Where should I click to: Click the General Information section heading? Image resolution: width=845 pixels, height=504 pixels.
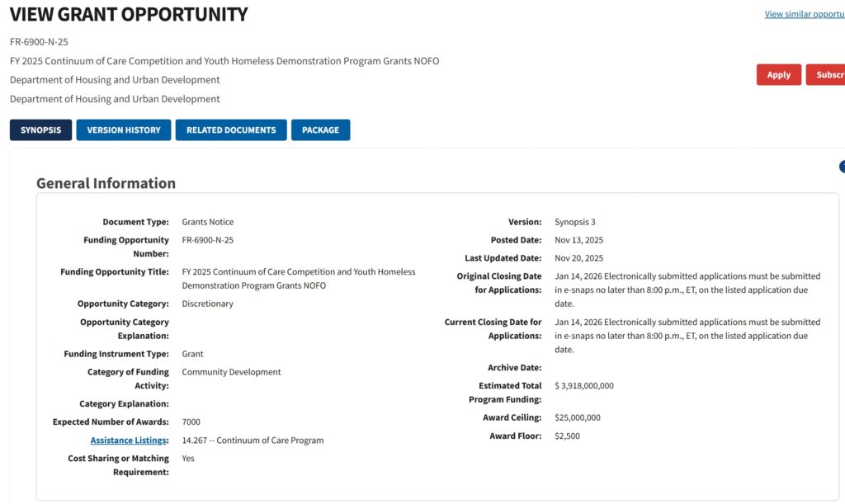pyautogui.click(x=106, y=183)
